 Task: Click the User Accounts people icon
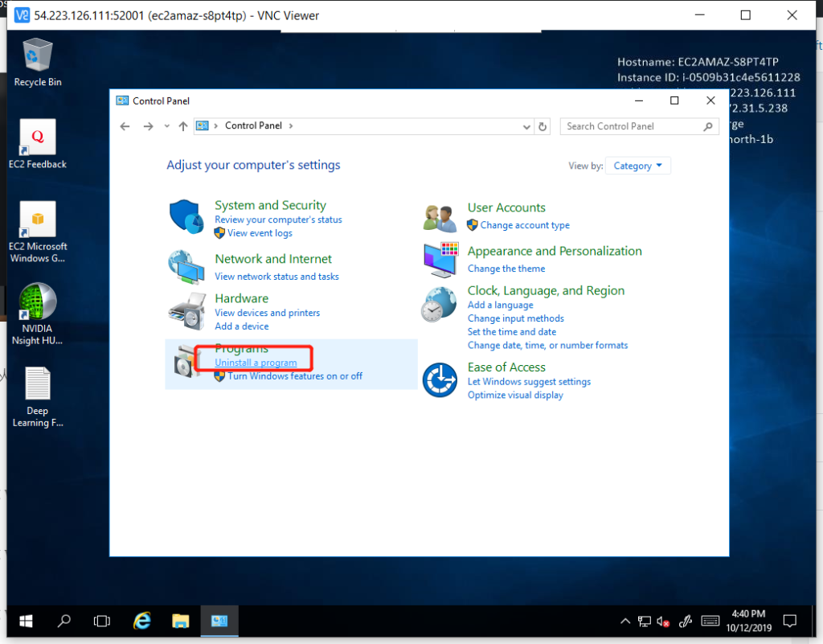tap(440, 217)
